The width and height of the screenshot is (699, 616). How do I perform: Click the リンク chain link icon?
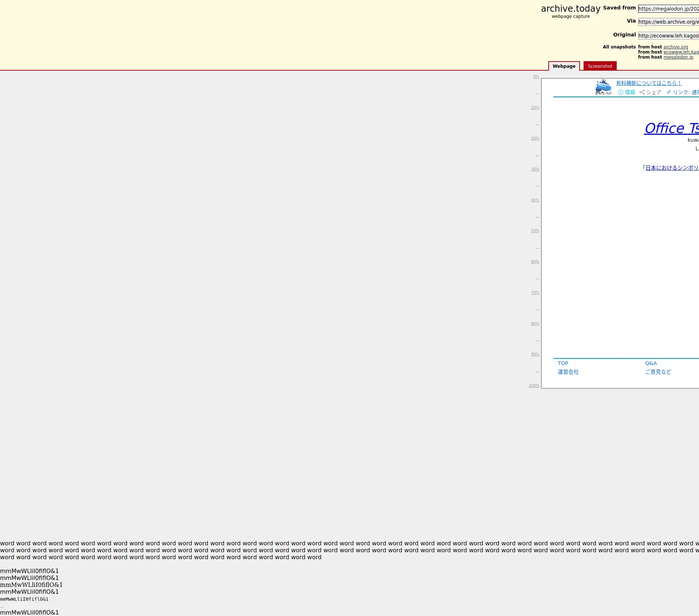(669, 92)
